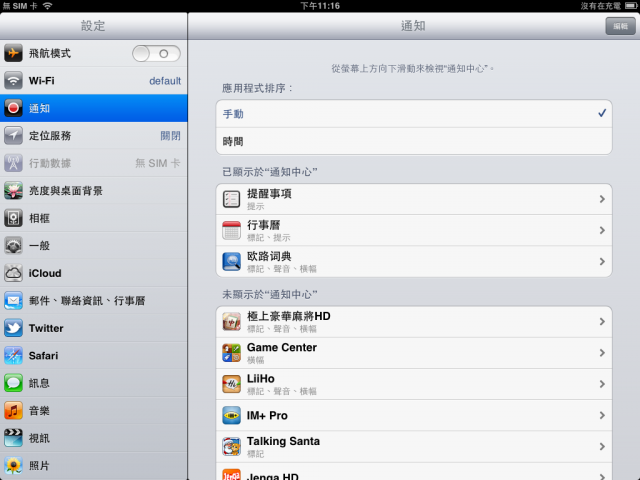Tap the Safari compass icon
Screen dimensions: 640x480
(x=13, y=356)
